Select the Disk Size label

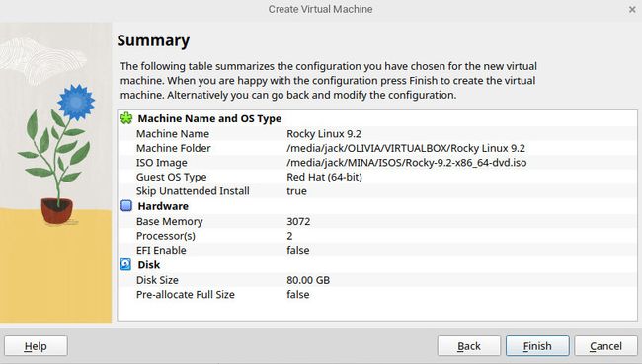(157, 280)
